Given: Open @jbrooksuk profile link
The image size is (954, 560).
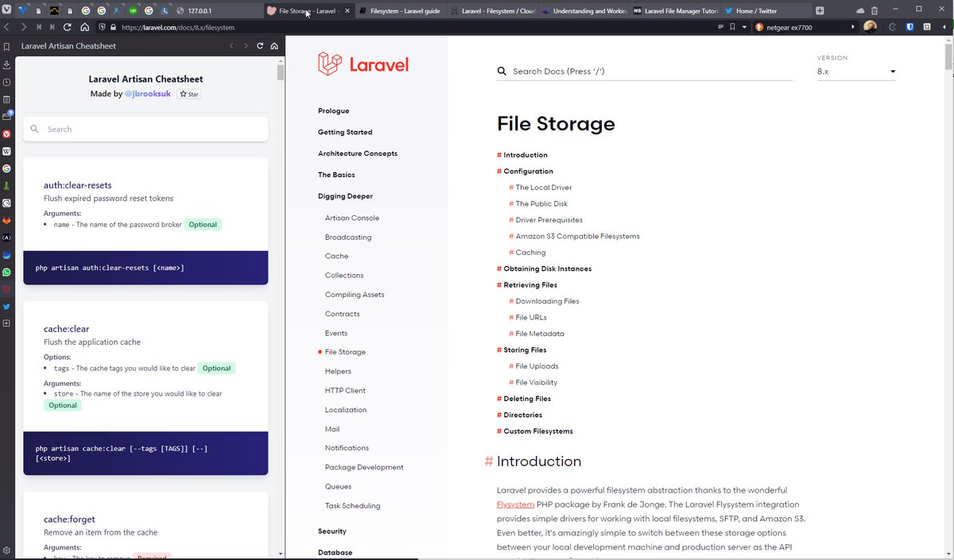Looking at the screenshot, I should point(148,94).
